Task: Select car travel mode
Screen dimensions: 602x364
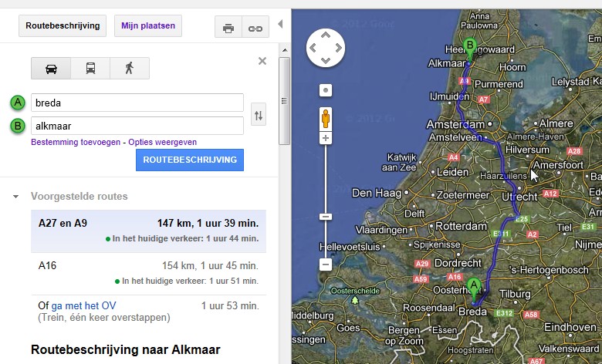Action: pos(51,69)
